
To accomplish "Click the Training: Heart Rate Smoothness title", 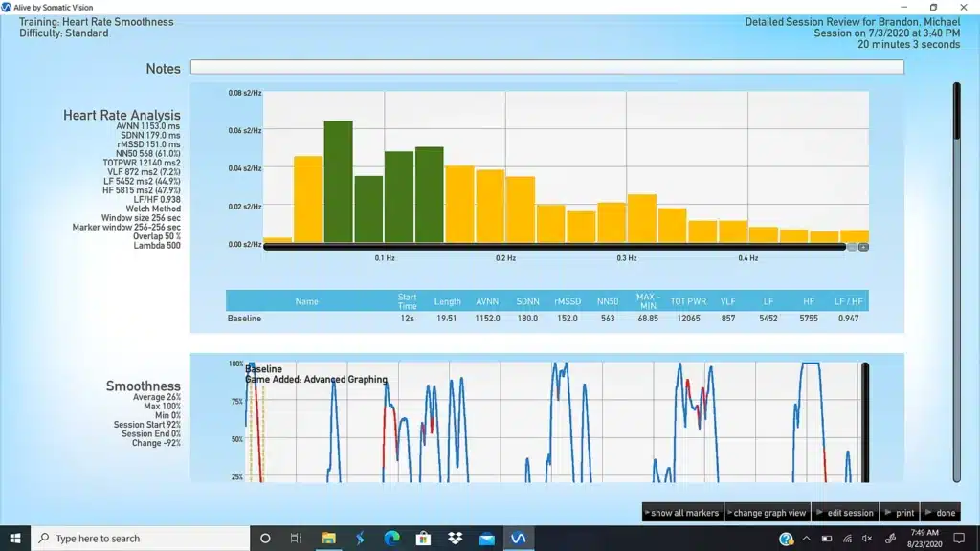I will coord(97,22).
